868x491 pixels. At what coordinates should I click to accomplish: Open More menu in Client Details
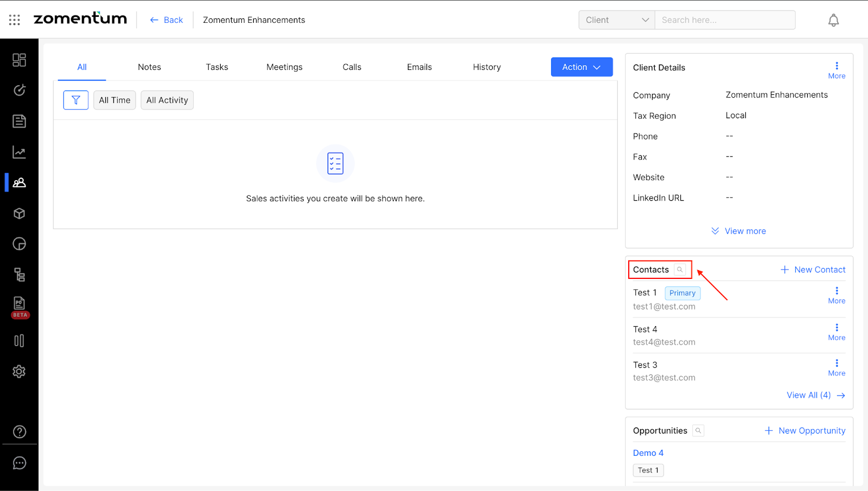click(x=837, y=71)
